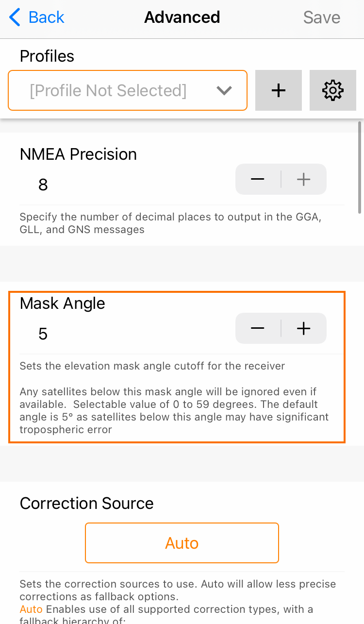Expand the Profile Not Selected dropdown arrow
Image resolution: width=364 pixels, height=624 pixels.
[x=224, y=91]
